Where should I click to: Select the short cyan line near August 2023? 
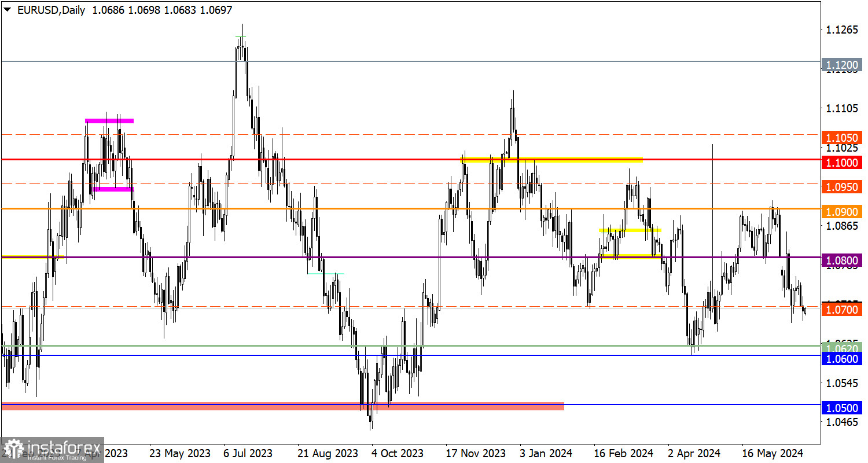326,273
